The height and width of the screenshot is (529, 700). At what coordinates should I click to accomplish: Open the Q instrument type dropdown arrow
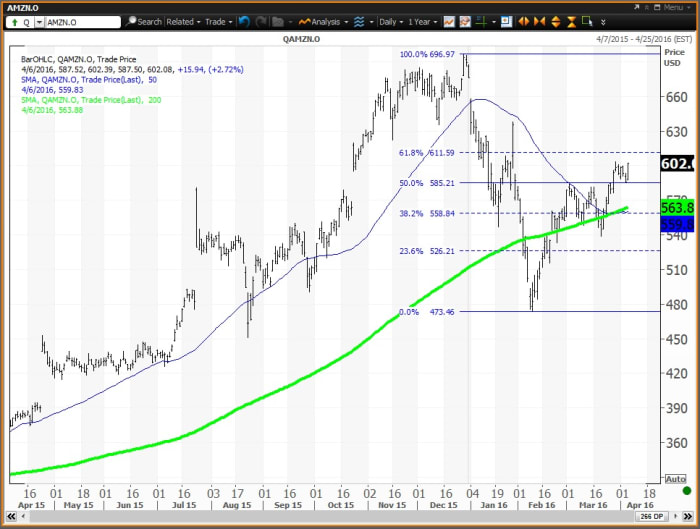click(39, 22)
